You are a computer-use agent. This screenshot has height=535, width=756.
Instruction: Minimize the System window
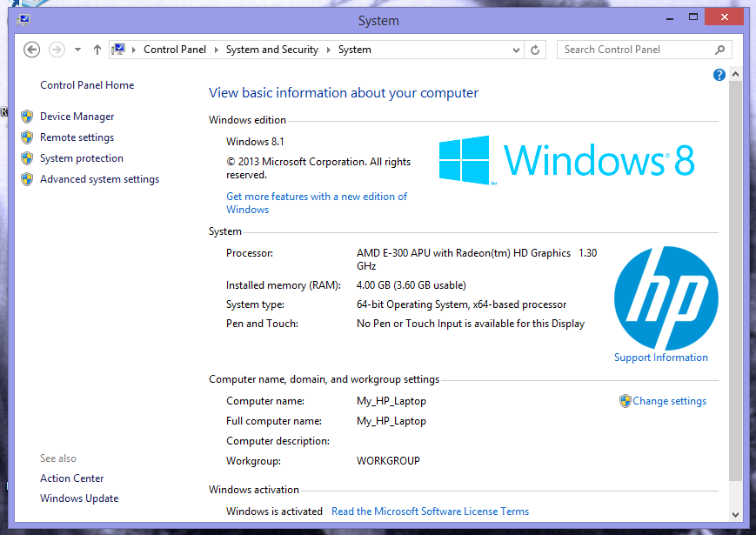tap(670, 18)
